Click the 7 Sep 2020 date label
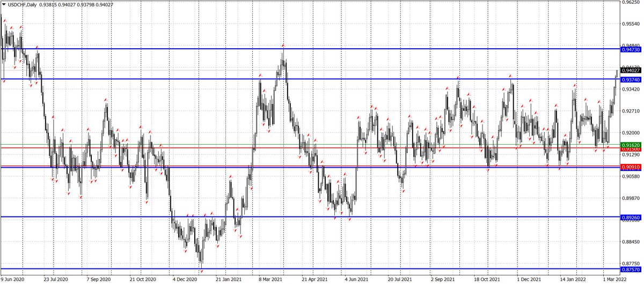This screenshot has width=644, height=284. click(99, 279)
